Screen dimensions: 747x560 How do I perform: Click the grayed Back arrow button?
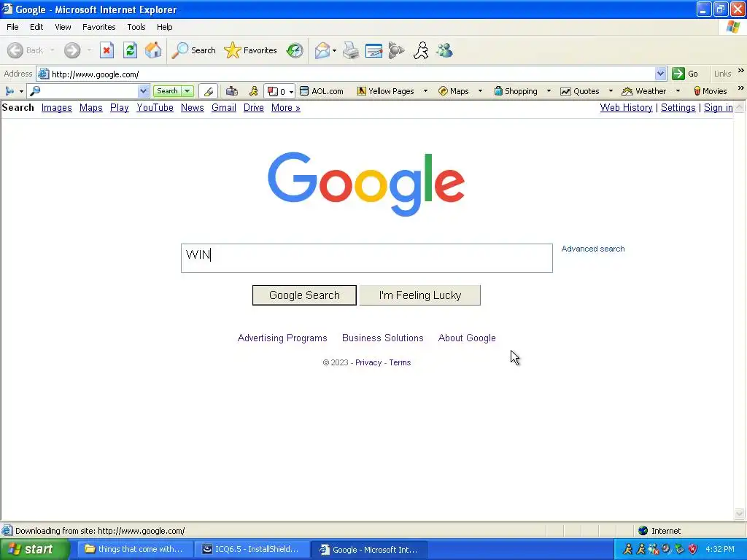click(x=26, y=50)
